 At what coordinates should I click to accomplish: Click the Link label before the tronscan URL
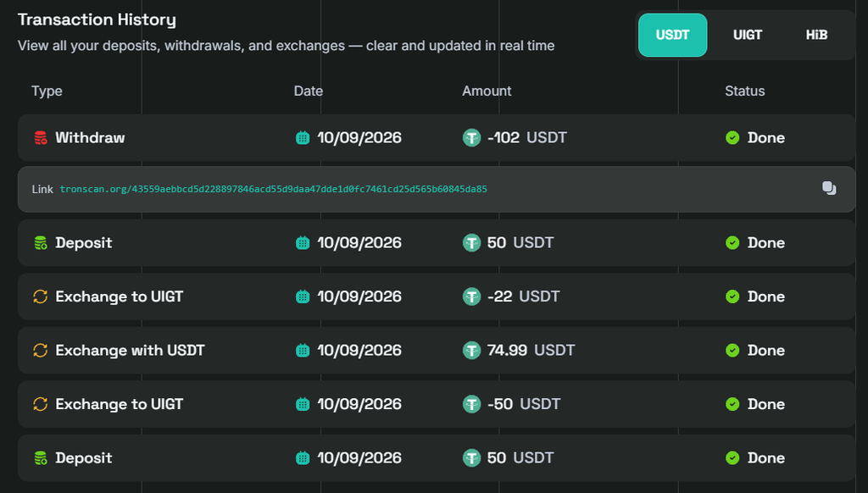(x=42, y=189)
